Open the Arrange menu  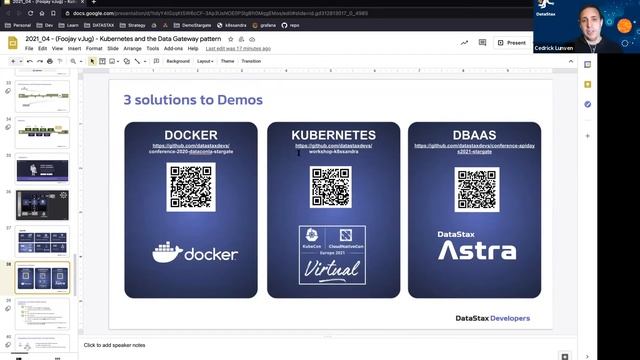point(132,49)
